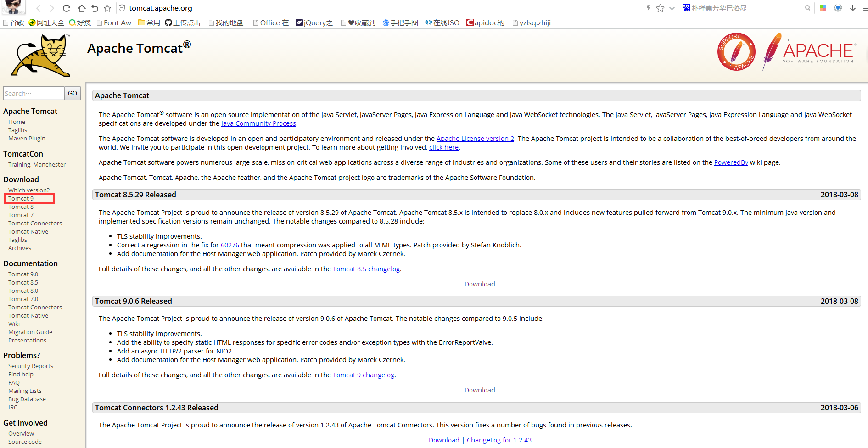The image size is (868, 448).
Task: Click the Tomcat cat logo
Action: 41,55
